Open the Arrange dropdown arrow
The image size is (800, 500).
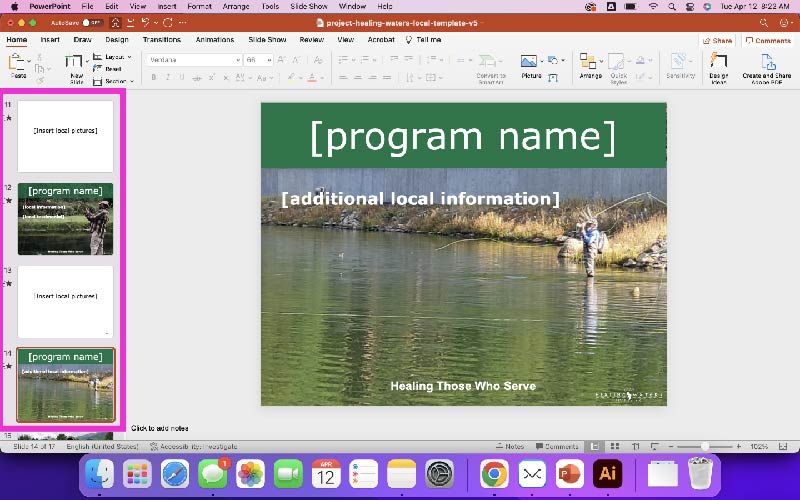(601, 61)
